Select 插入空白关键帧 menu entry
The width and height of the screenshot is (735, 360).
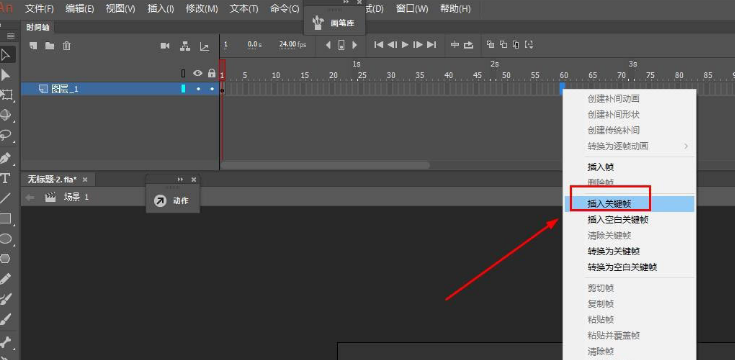click(618, 219)
